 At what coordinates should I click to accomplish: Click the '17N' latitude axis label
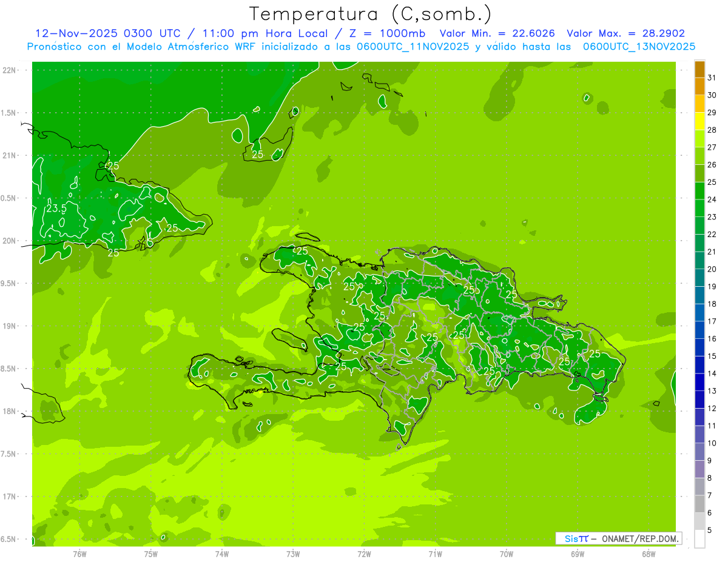[10, 497]
